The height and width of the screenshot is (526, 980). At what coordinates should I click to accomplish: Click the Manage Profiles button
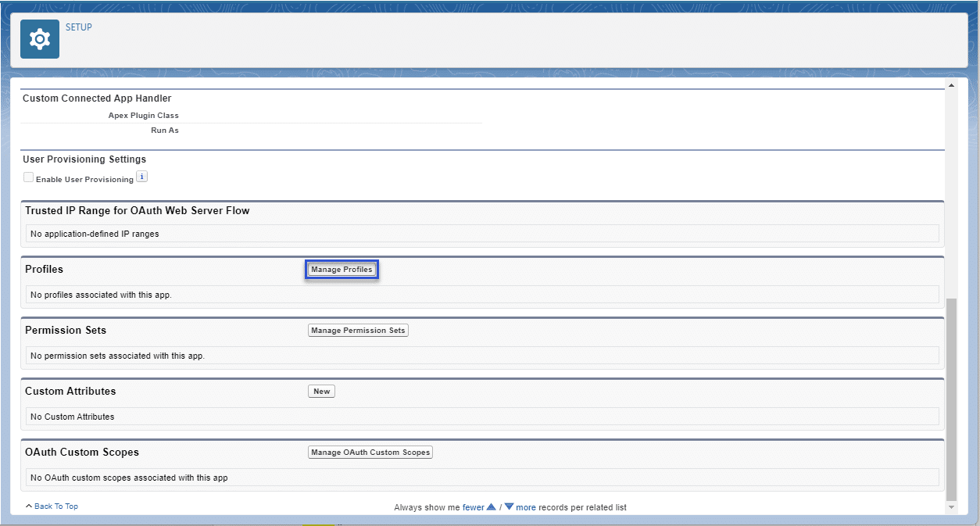[342, 269]
